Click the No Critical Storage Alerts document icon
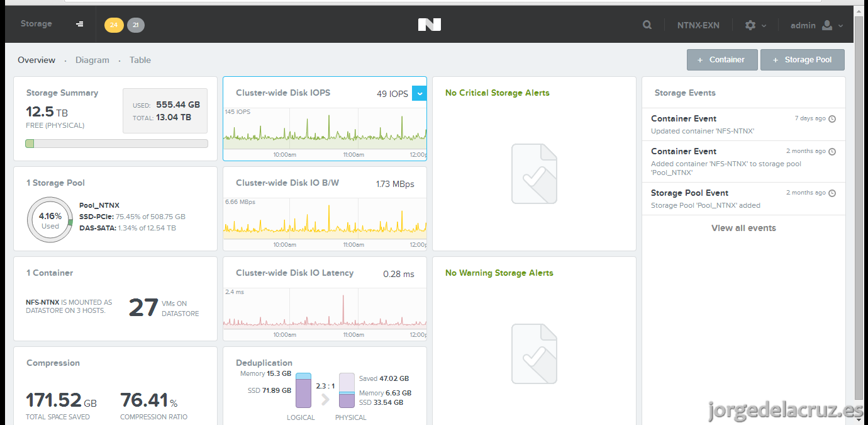 534,174
